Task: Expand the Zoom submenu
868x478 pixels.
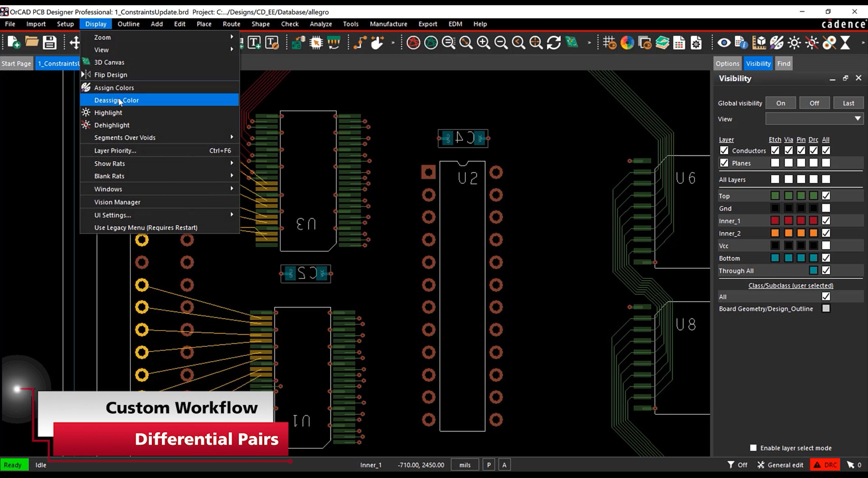Action: [160, 37]
